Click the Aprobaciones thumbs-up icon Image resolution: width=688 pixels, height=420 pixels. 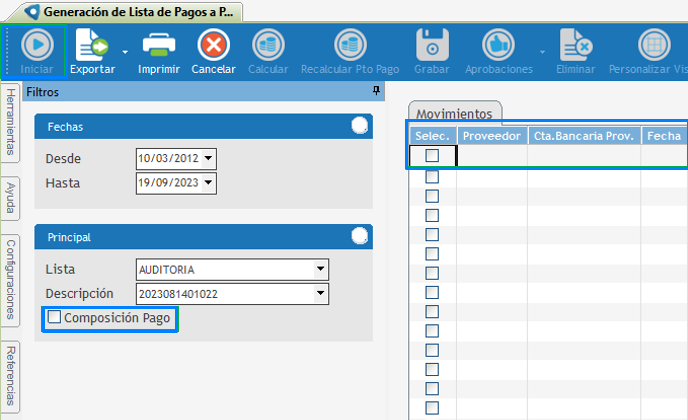[497, 45]
